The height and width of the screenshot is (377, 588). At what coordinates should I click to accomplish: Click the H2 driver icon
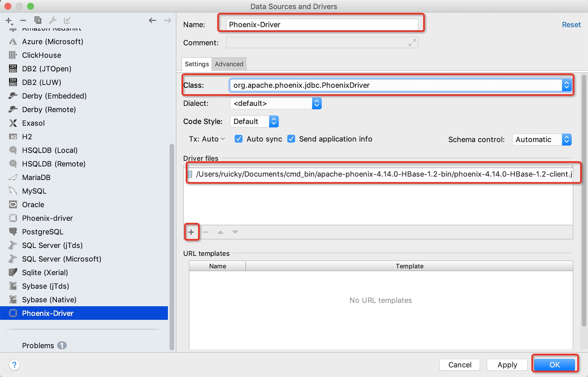(x=13, y=137)
